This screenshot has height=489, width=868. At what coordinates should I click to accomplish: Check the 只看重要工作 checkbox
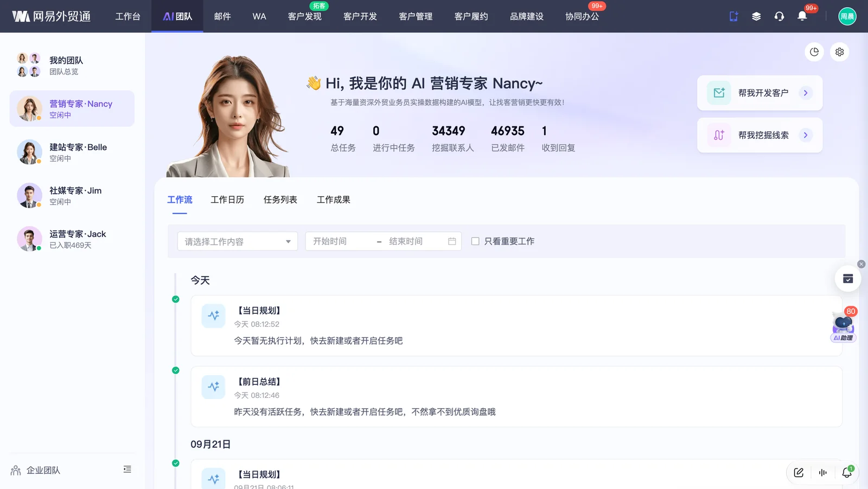475,241
